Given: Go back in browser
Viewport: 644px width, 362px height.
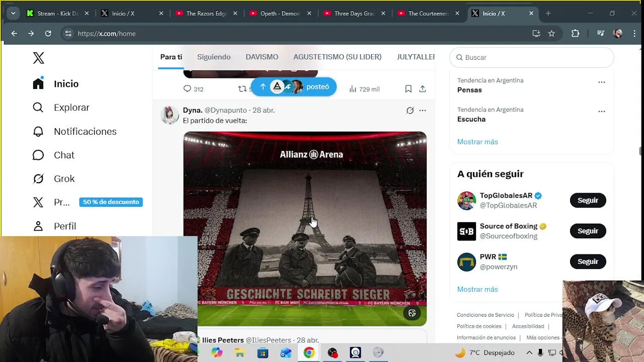Looking at the screenshot, I should pos(14,34).
